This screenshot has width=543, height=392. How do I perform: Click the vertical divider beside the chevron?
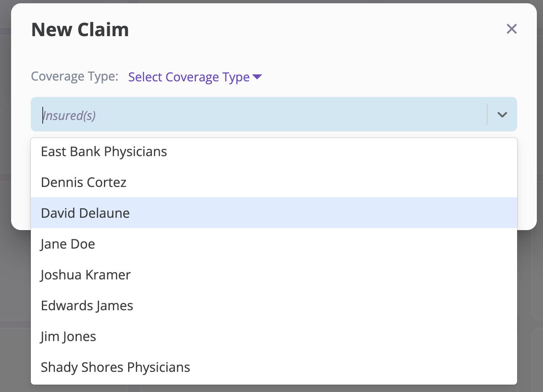(487, 114)
